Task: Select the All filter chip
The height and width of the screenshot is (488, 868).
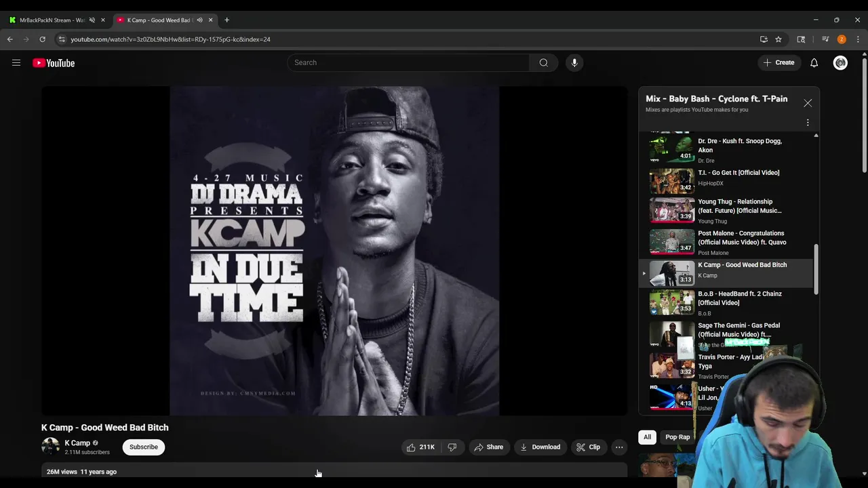Action: [x=647, y=437]
